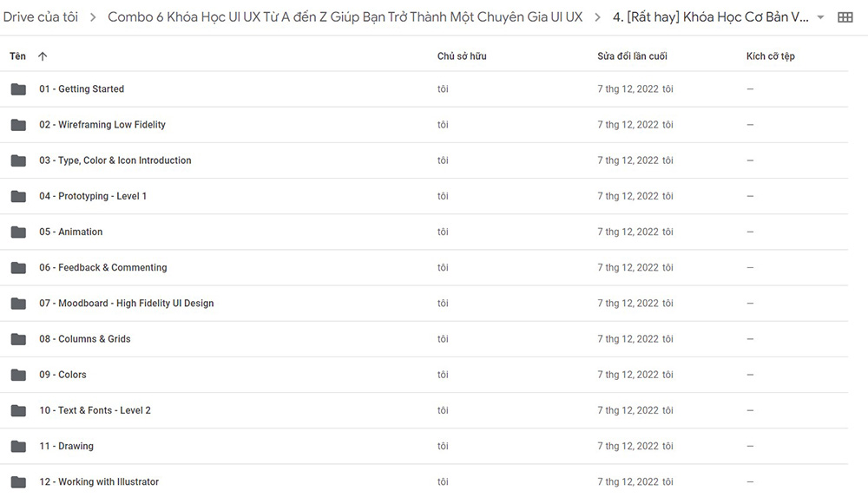Select folder icon for 11 - Drawing
The image size is (868, 497).
click(18, 446)
